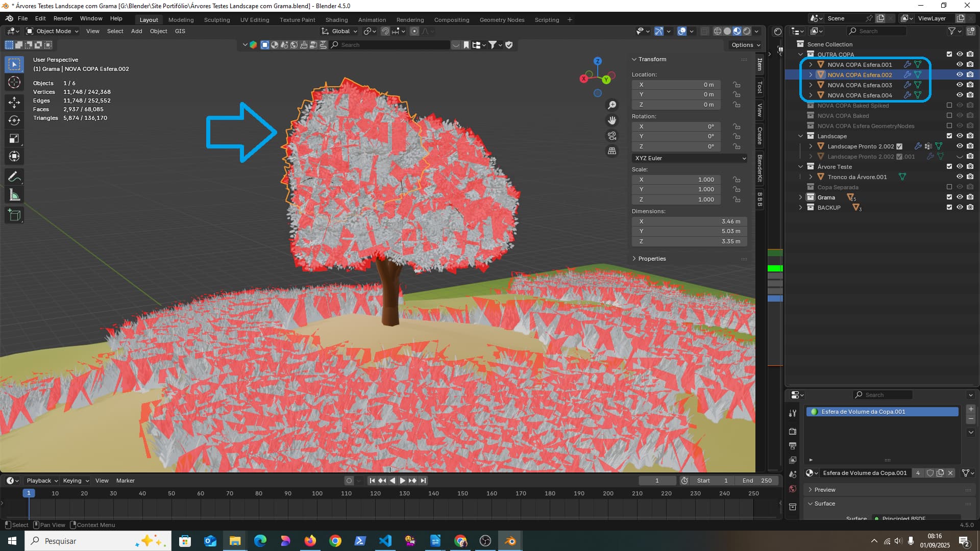Open the Render menu
The image size is (980, 551).
click(63, 18)
